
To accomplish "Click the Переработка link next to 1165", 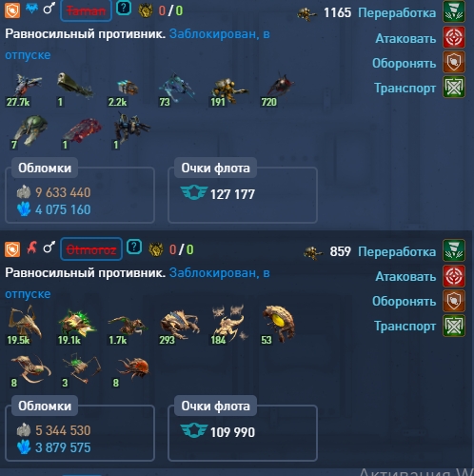I will click(x=397, y=12).
